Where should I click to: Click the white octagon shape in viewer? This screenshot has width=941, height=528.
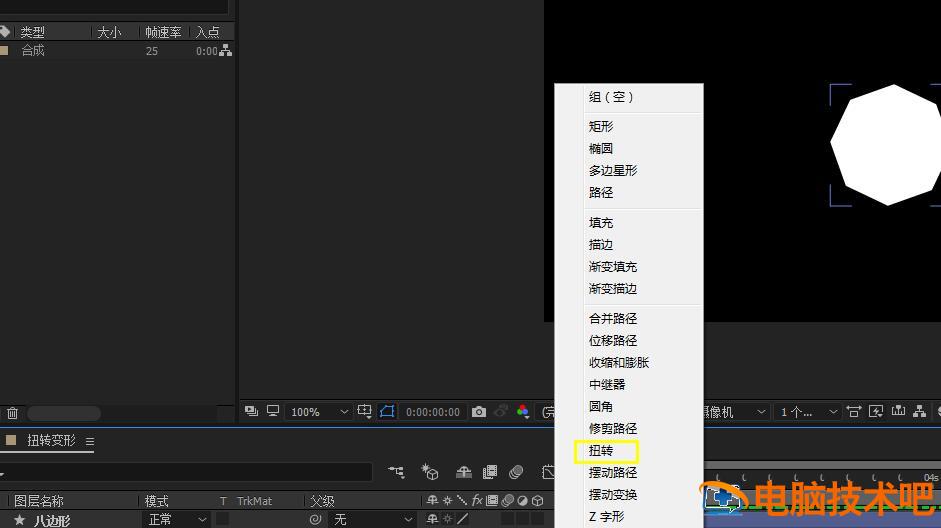pyautogui.click(x=885, y=145)
